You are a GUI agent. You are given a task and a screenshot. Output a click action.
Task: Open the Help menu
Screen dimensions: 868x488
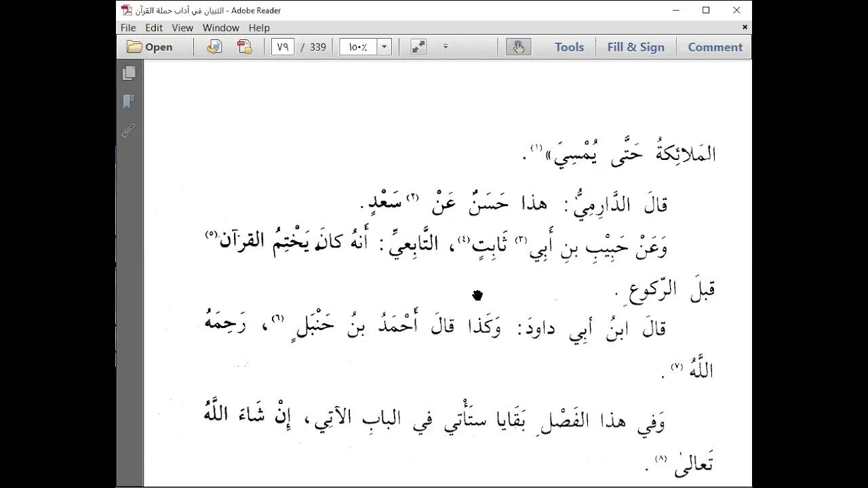(259, 28)
